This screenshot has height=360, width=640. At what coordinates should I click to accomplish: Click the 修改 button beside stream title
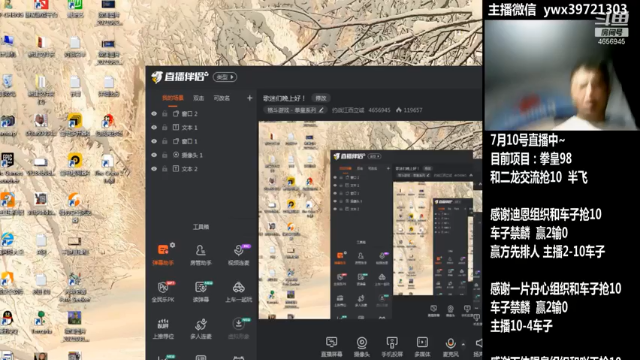[x=321, y=98]
